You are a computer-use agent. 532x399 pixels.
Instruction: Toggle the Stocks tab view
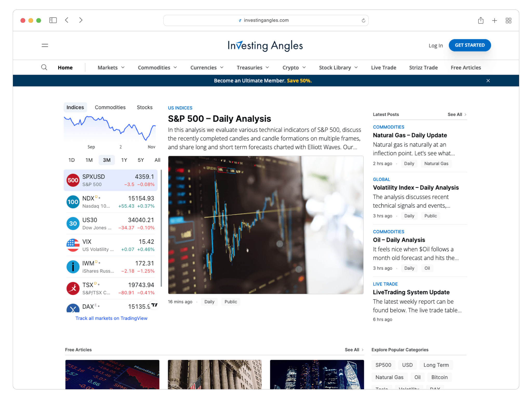pyautogui.click(x=144, y=107)
